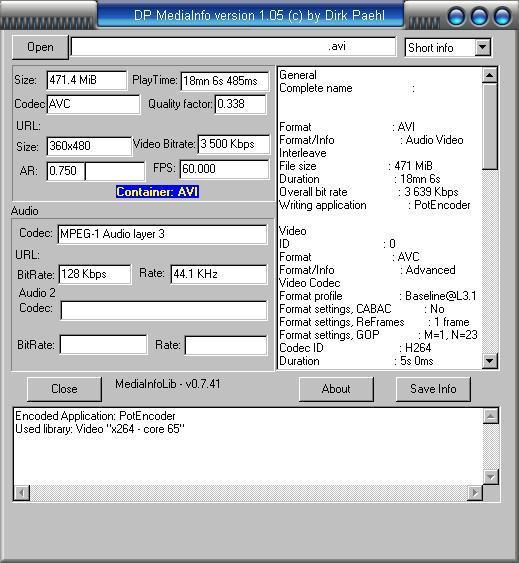The height and width of the screenshot is (563, 519).
Task: Expand the Short info dropdown
Action: [482, 47]
